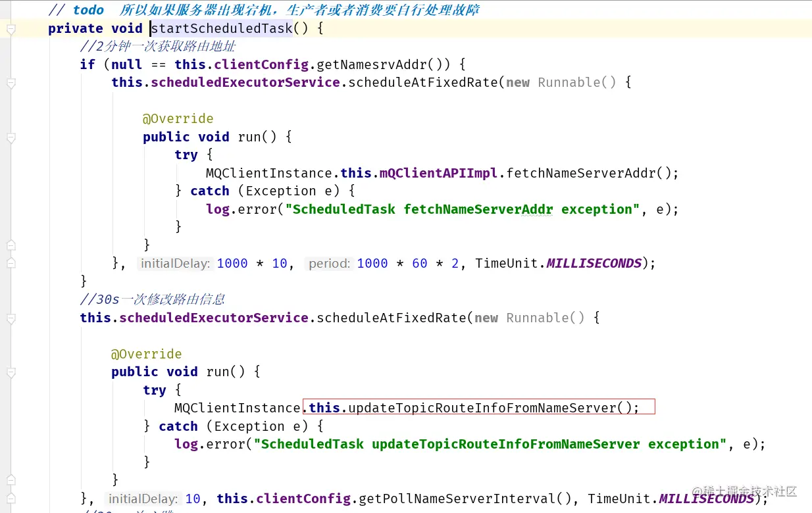The width and height of the screenshot is (812, 513).
Task: Click the 'startScheduledTask' method name
Action: pyautogui.click(x=221, y=28)
